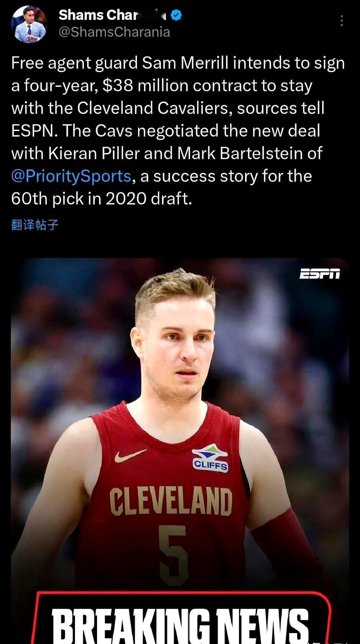Open Shams Charania's profile avatar
The height and width of the screenshot is (644, 360).
29,24
